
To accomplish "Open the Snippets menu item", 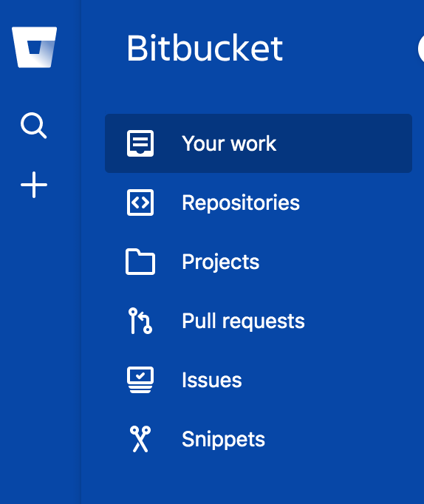I will [x=259, y=439].
